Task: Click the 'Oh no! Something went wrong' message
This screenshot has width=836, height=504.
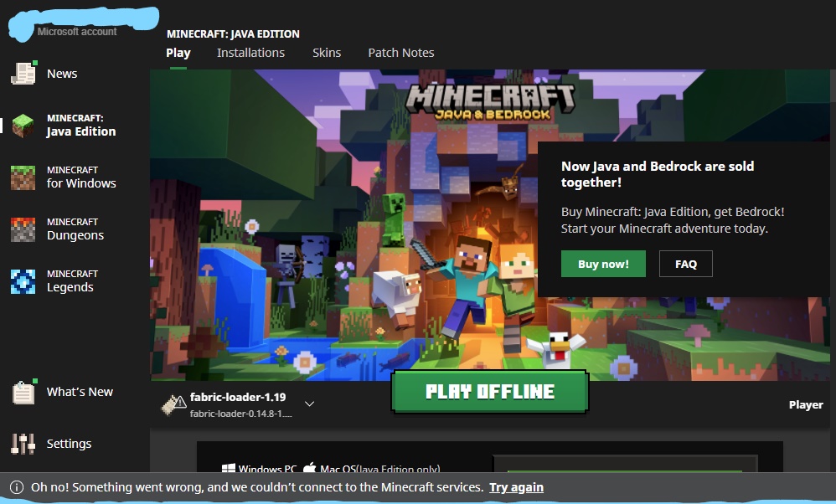Action: click(x=257, y=487)
